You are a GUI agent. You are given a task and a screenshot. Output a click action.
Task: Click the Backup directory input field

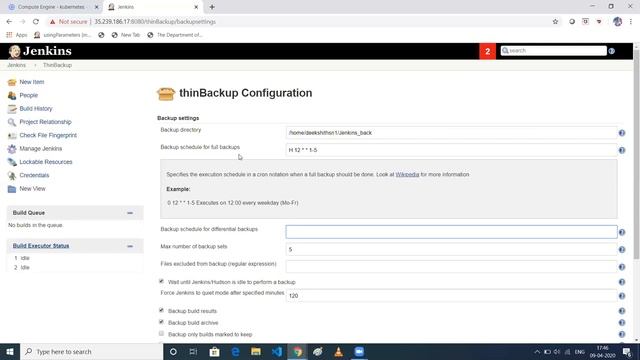[451, 133]
